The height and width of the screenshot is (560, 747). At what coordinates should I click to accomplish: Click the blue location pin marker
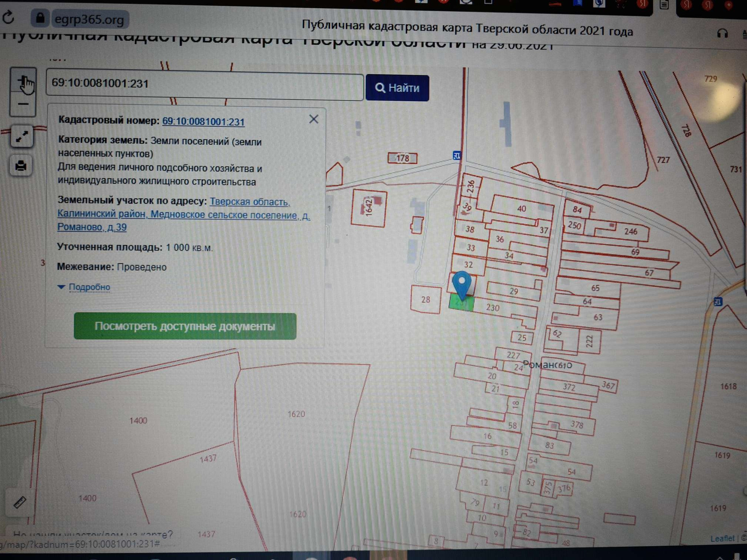[x=462, y=285]
